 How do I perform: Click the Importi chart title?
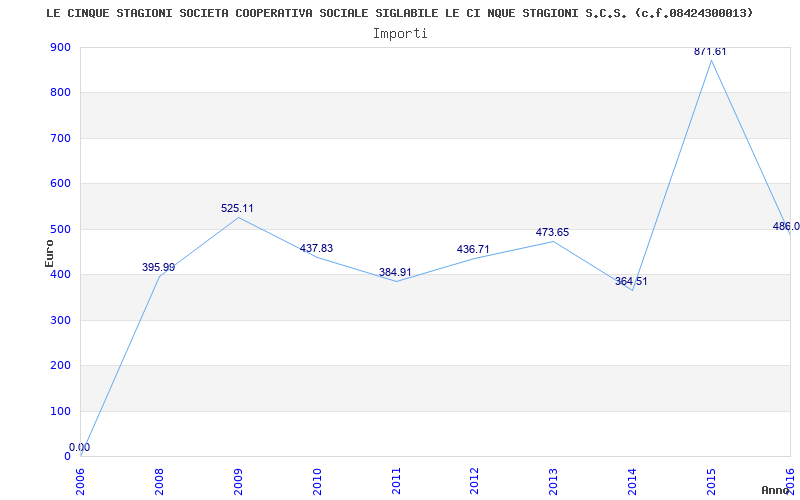[x=400, y=34]
